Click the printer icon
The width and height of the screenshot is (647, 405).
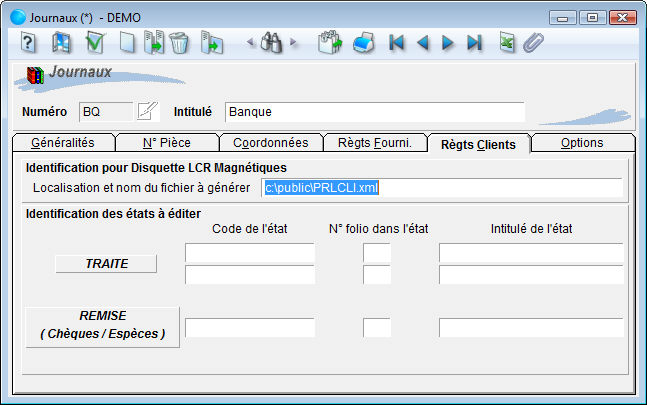[364, 42]
